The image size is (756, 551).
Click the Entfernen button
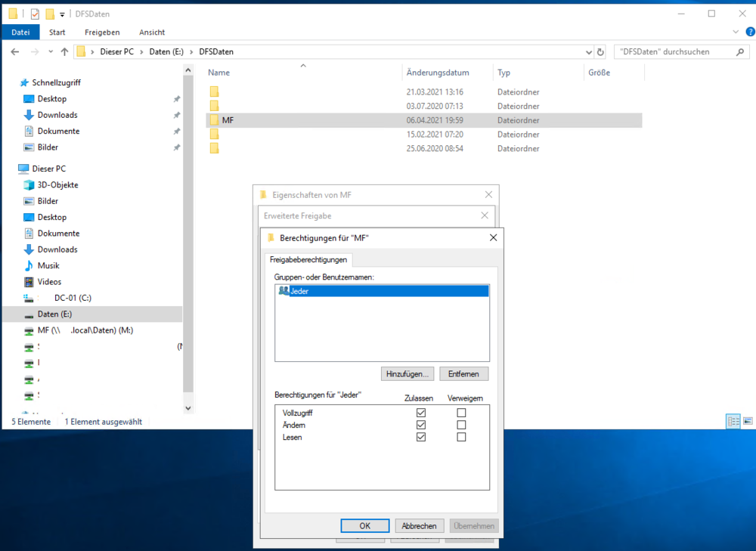click(x=464, y=374)
